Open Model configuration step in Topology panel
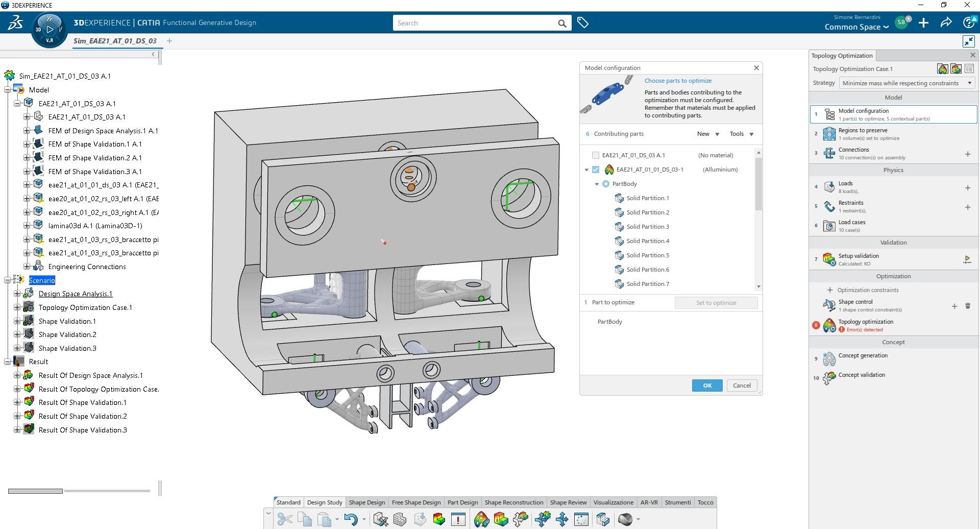This screenshot has height=529, width=980. (893, 114)
